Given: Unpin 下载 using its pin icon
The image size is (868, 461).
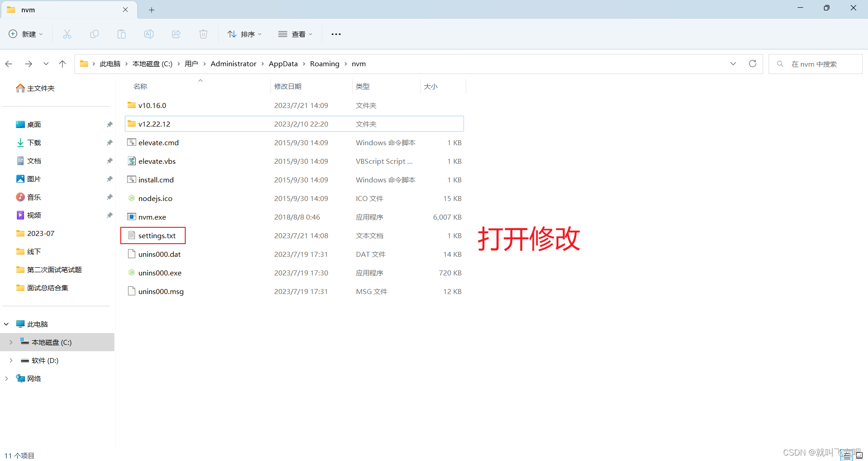Looking at the screenshot, I should coord(109,142).
